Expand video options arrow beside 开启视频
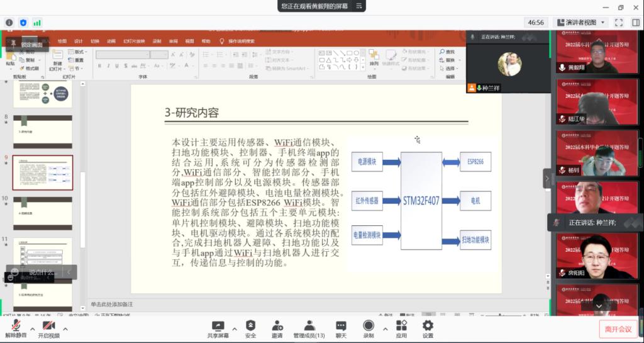 [x=65, y=329]
